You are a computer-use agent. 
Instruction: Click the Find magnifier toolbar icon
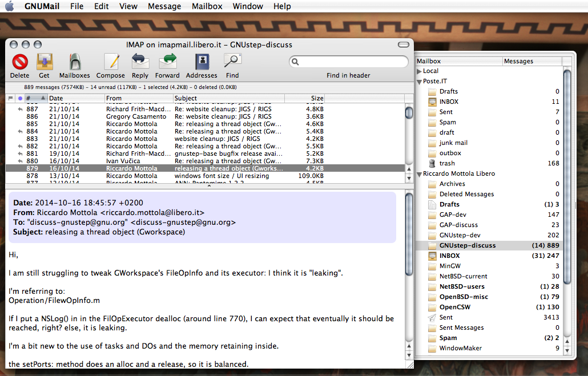(x=232, y=61)
